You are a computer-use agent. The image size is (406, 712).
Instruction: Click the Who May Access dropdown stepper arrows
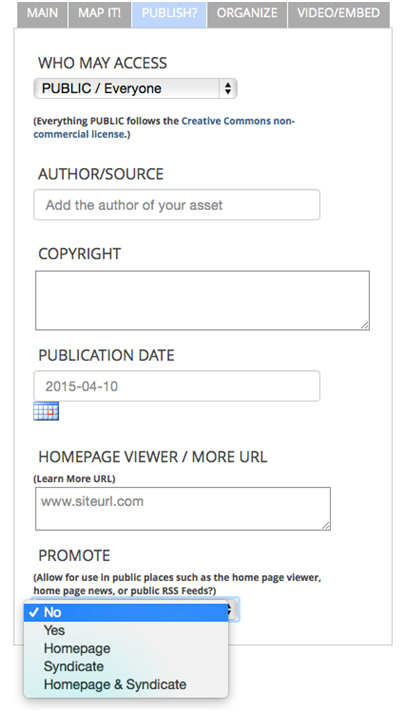228,89
